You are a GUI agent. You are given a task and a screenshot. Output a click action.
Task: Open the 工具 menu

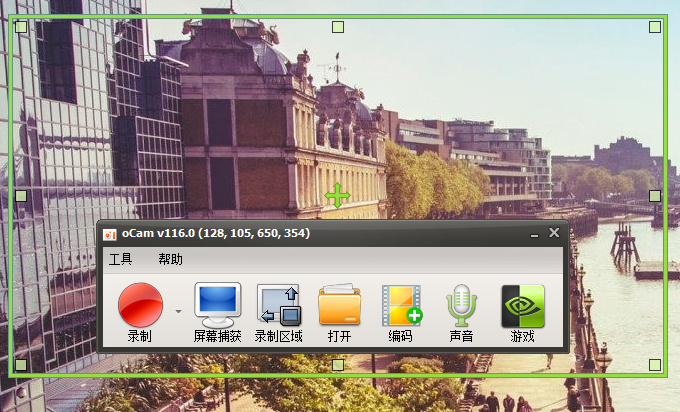[120, 259]
